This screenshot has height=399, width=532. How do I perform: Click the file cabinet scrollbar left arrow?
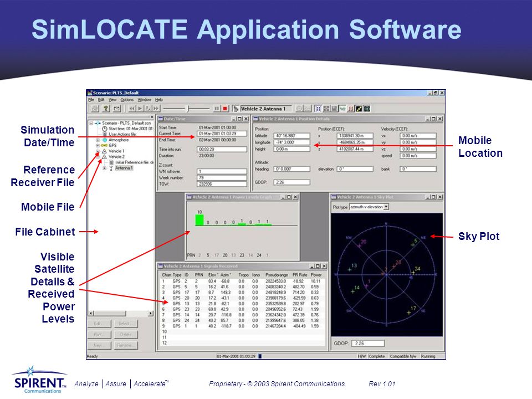click(90, 314)
